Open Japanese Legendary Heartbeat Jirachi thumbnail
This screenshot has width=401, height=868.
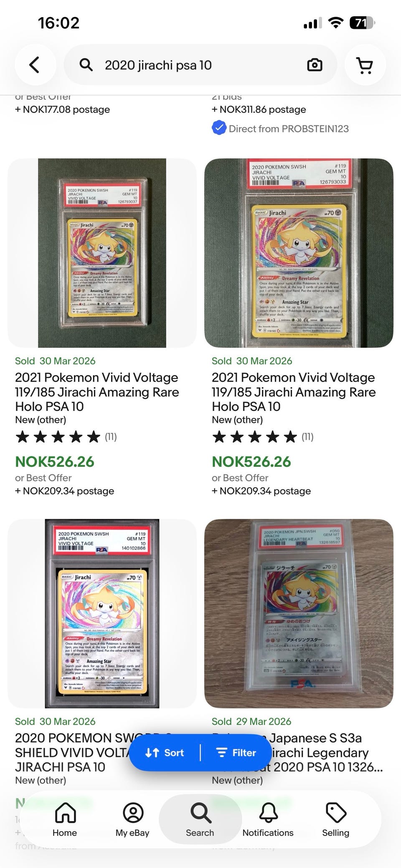[299, 613]
